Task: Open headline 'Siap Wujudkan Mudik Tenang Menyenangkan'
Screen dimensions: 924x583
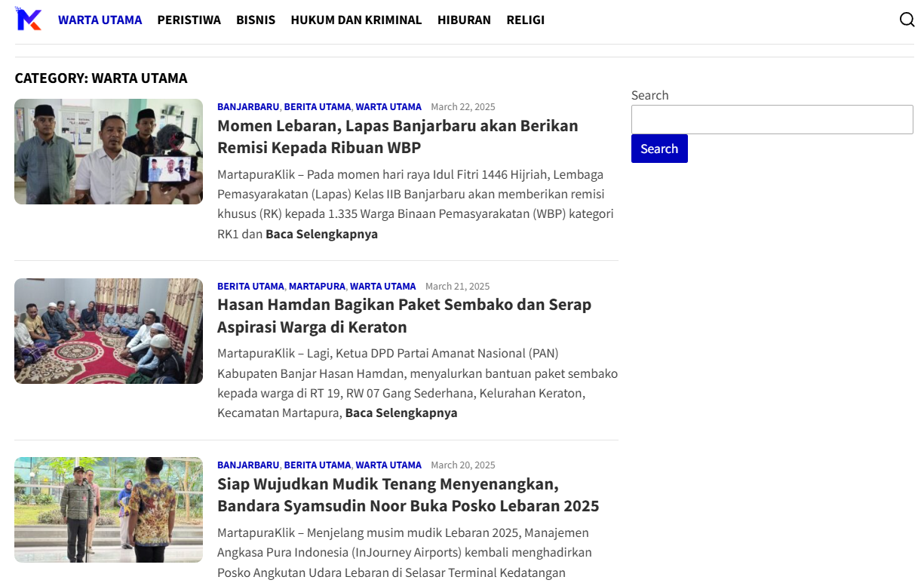Action: click(x=408, y=495)
